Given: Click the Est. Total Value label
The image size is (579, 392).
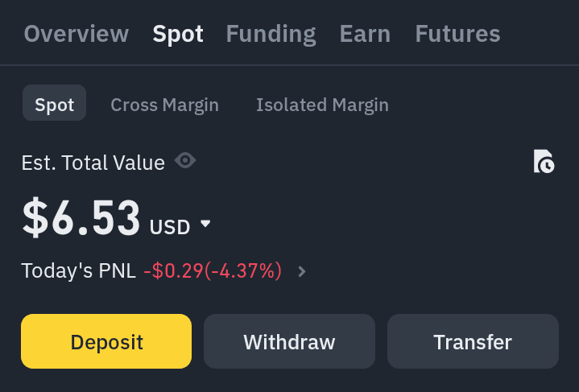Looking at the screenshot, I should (x=93, y=163).
